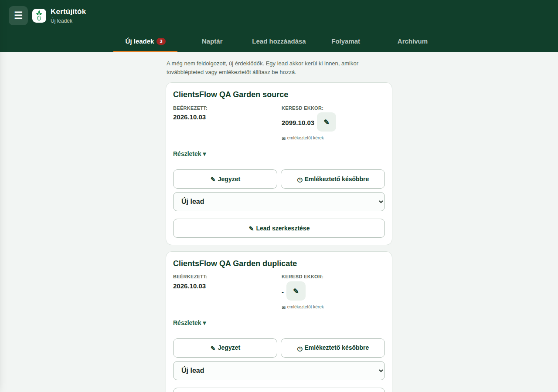
Task: Open the hamburger menu
Action: coord(18,16)
